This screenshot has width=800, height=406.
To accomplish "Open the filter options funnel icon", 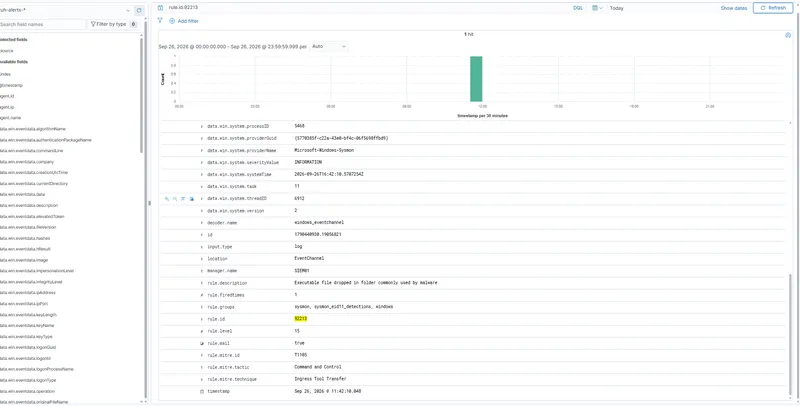I will click(160, 21).
